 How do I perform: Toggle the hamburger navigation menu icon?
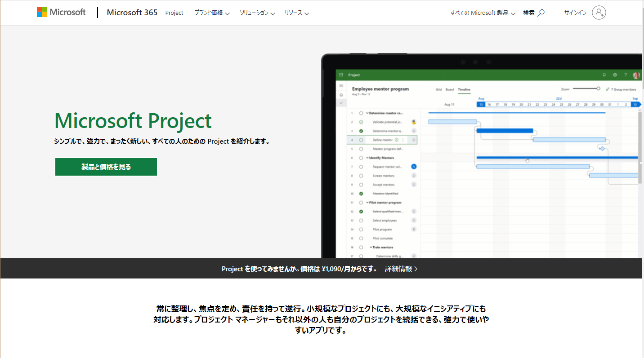point(341,86)
